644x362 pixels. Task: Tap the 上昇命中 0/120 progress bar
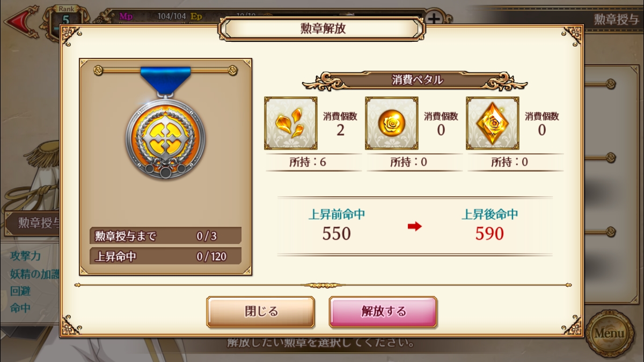(x=165, y=256)
